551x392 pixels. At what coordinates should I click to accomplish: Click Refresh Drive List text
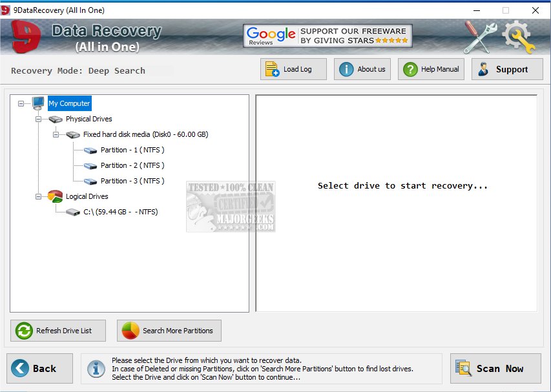click(64, 331)
